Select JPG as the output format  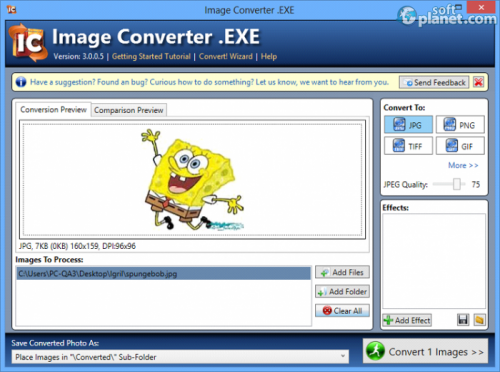click(408, 125)
